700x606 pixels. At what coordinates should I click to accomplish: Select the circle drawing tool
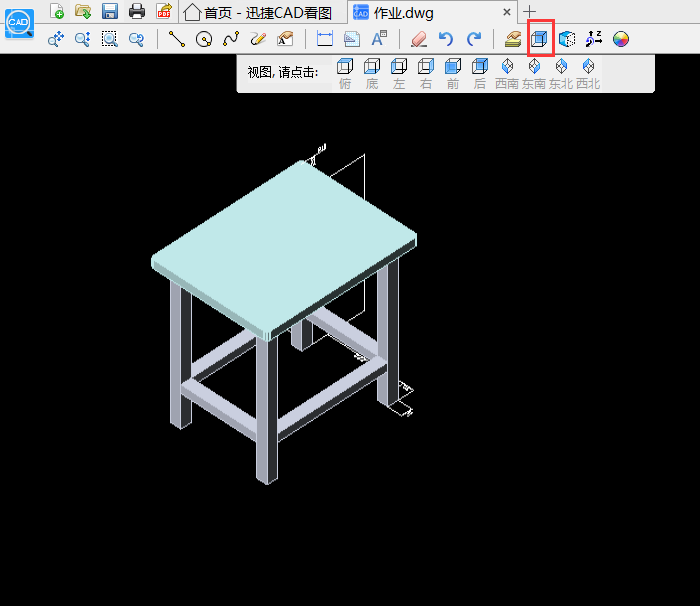pyautogui.click(x=204, y=39)
